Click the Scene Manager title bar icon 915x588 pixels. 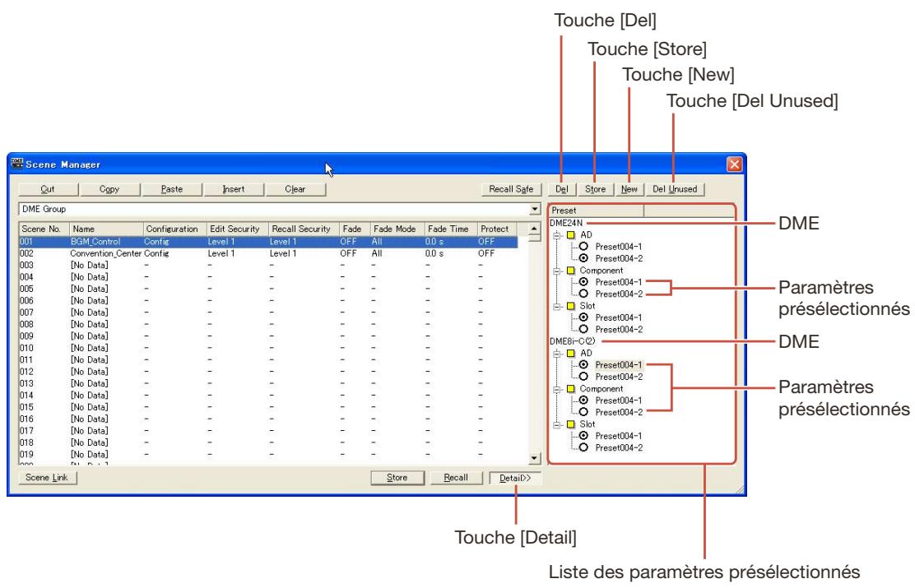[17, 164]
